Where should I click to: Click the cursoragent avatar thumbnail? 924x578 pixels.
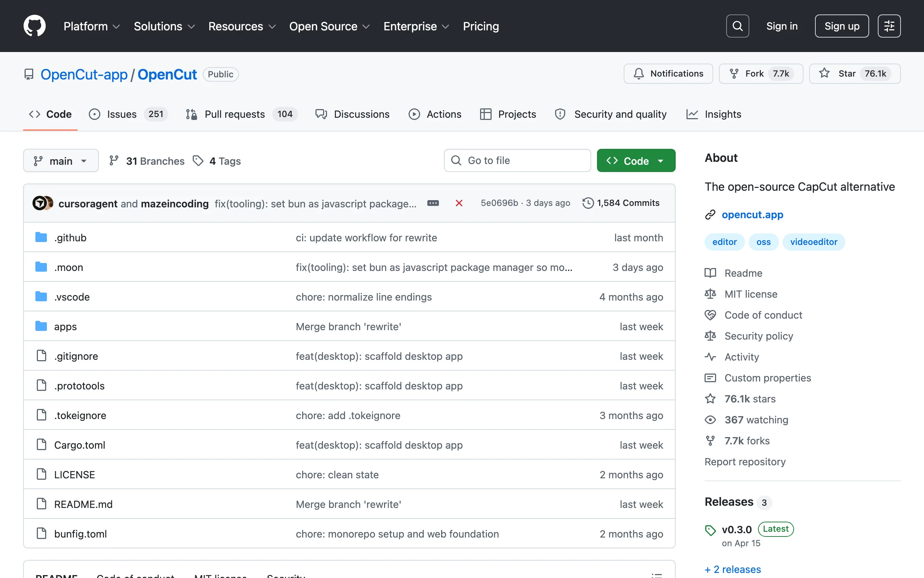pos(39,203)
